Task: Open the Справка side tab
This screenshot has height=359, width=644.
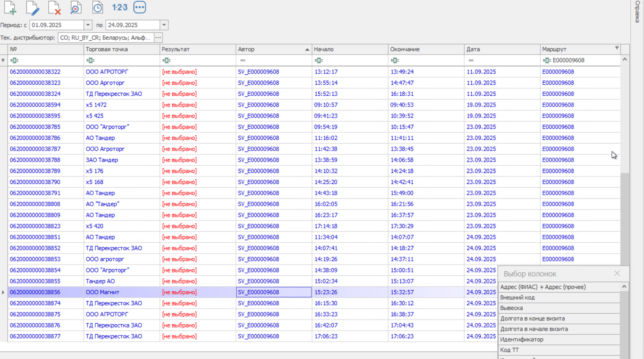Action: coord(637,11)
